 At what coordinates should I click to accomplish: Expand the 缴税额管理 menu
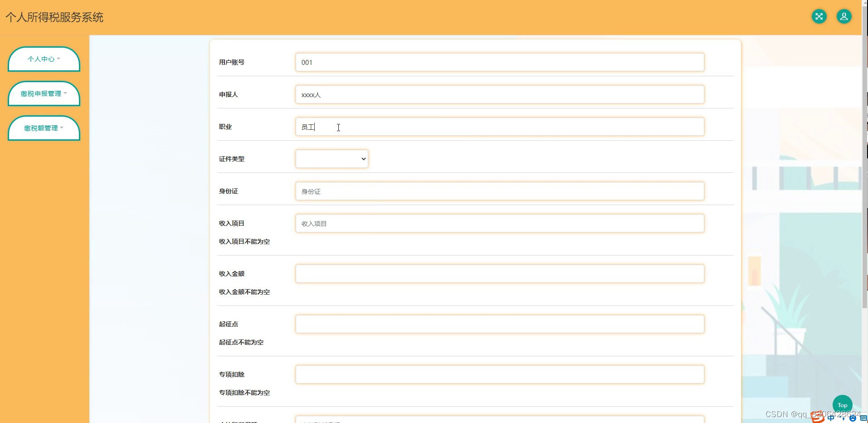coord(44,128)
